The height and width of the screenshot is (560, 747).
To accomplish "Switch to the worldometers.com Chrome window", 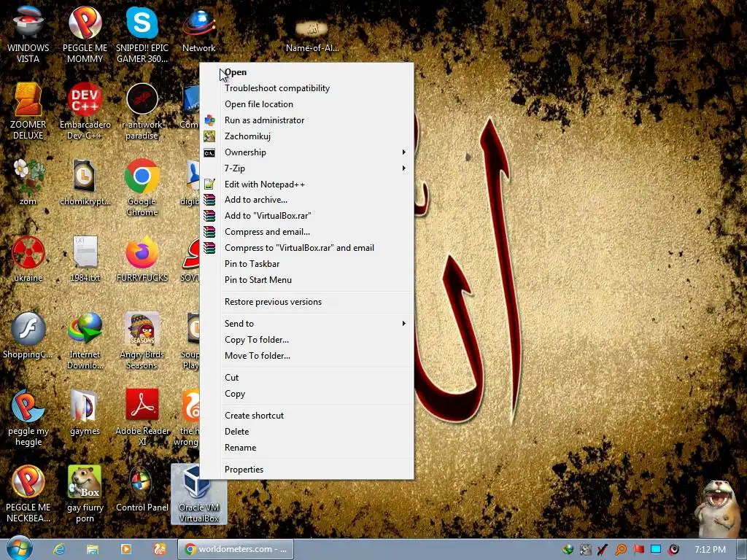I will tap(236, 549).
